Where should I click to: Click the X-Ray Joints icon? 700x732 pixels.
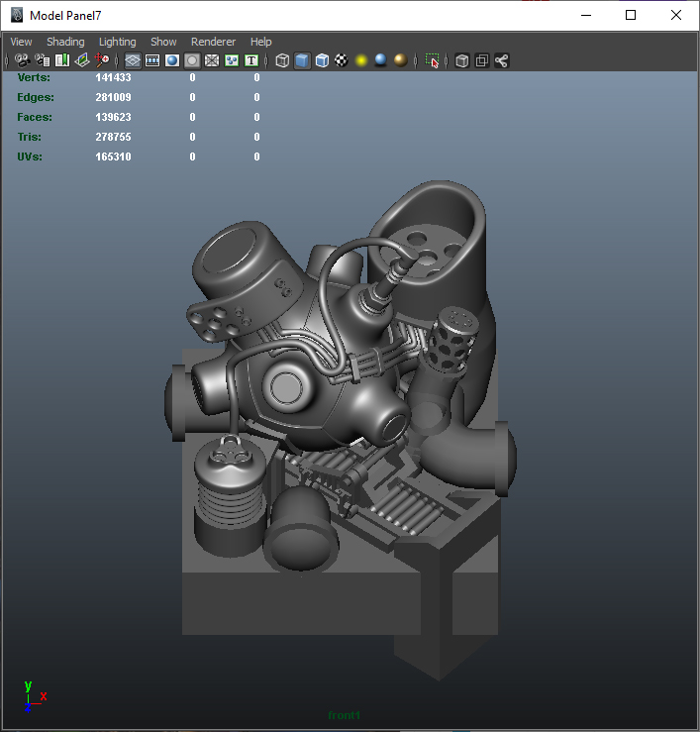tap(501, 60)
